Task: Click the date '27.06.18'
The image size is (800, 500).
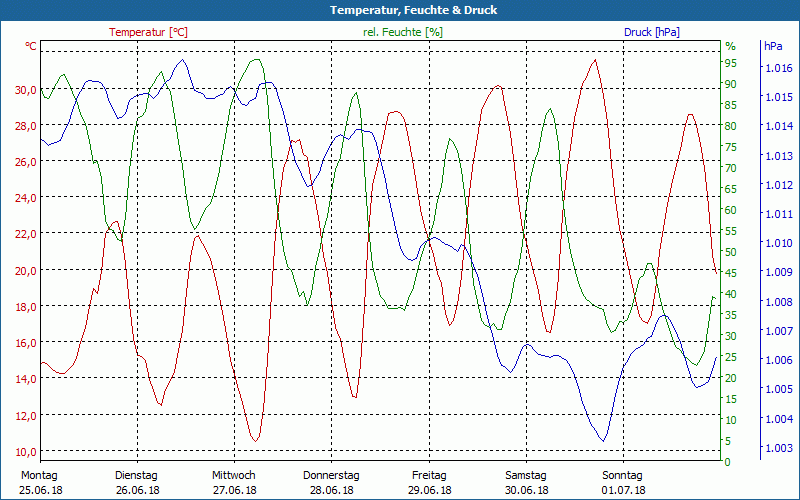Action: coord(234,490)
